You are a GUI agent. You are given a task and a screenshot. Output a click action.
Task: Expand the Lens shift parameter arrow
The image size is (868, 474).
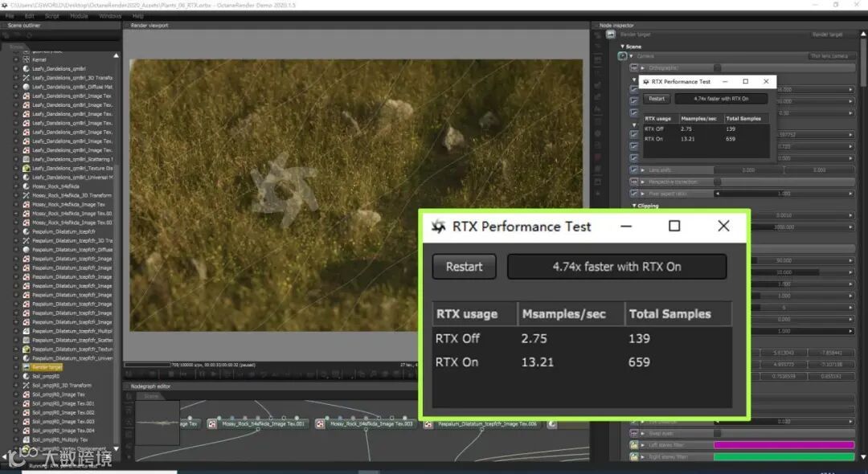[x=643, y=170]
